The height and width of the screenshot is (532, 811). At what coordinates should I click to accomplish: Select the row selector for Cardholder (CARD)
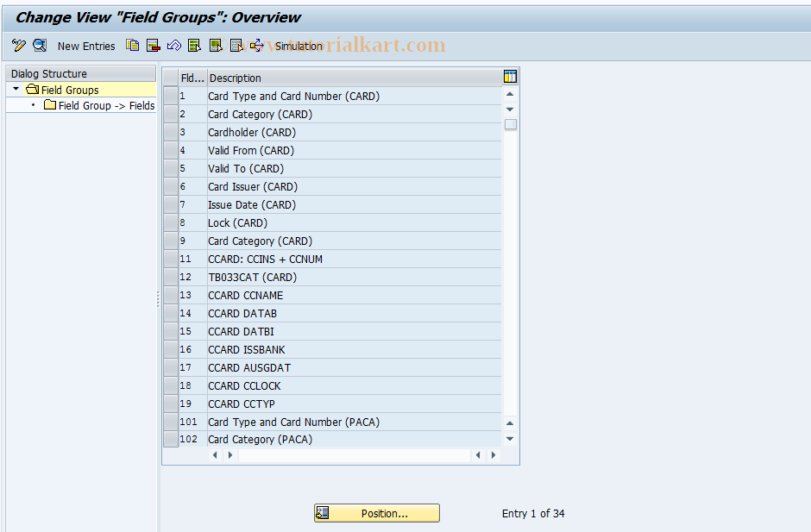170,132
